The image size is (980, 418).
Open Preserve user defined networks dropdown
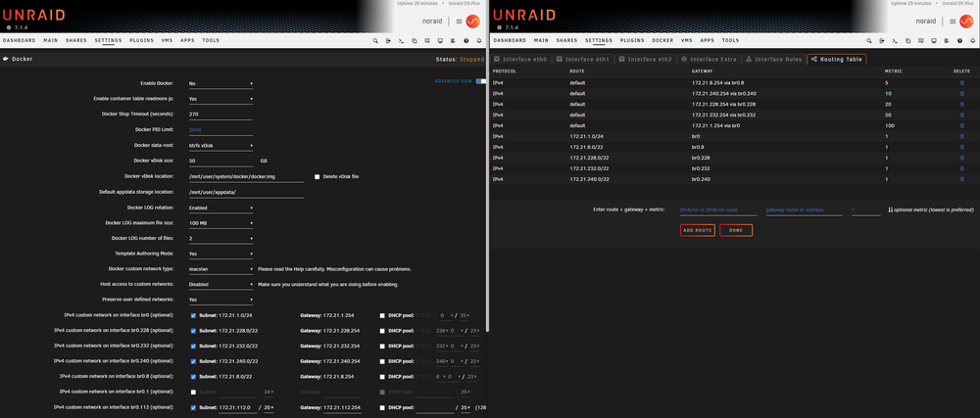pyautogui.click(x=220, y=300)
